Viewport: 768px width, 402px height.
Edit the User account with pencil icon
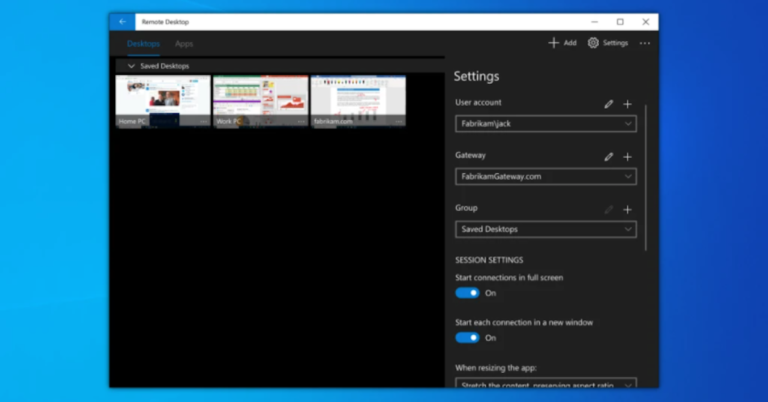pos(609,103)
